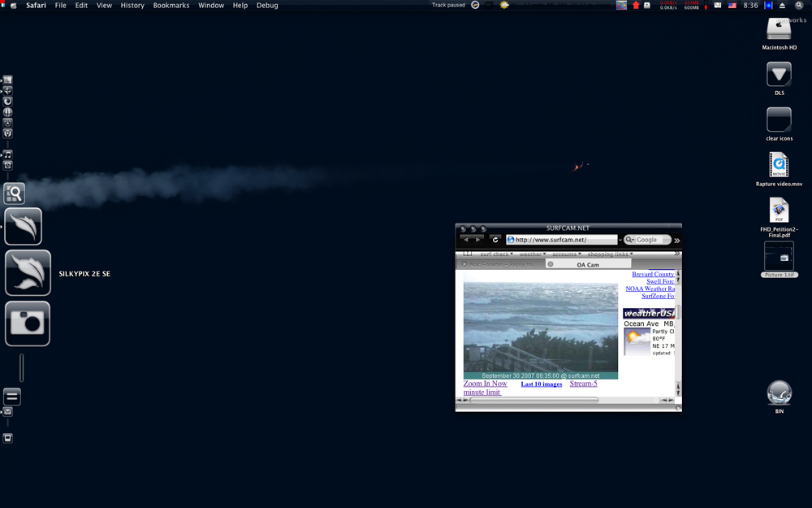Click the surfcam.net address field

[x=562, y=240]
